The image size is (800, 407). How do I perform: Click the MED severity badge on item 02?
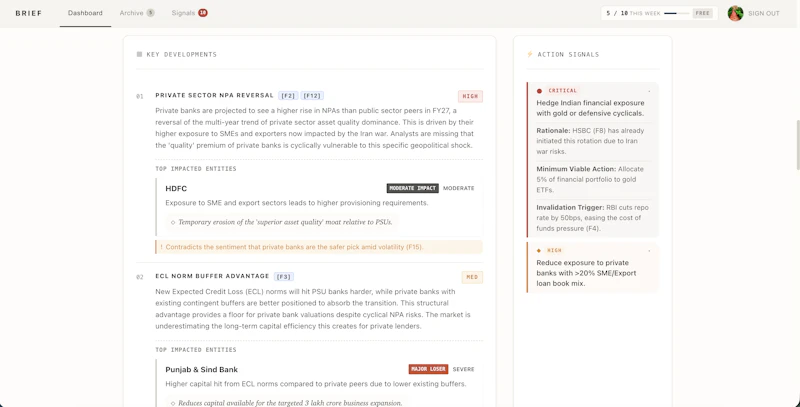(x=472, y=277)
